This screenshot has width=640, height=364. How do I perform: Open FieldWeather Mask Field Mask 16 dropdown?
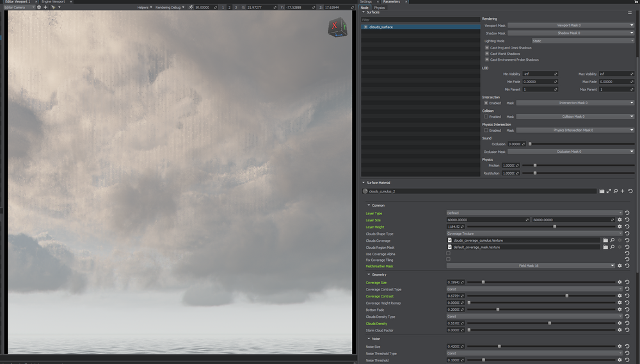(531, 265)
